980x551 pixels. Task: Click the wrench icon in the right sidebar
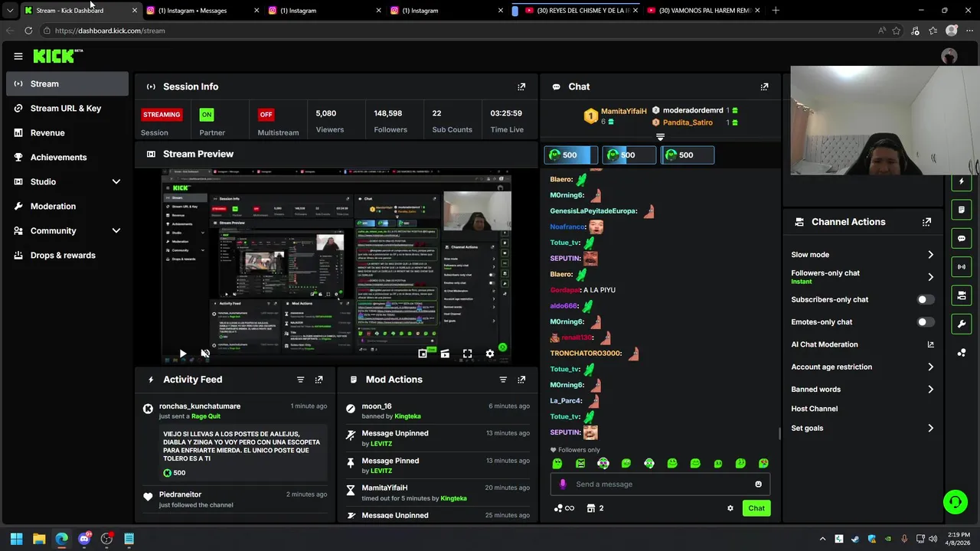962,324
